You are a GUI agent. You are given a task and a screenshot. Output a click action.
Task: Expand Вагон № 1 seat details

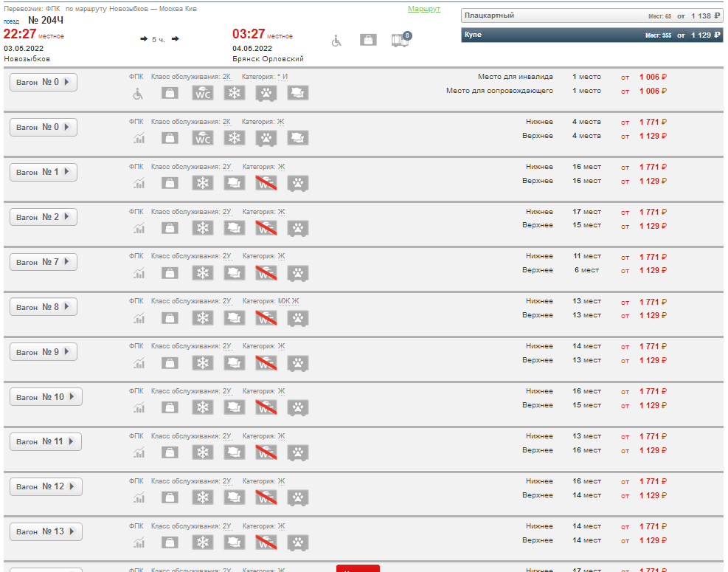point(44,172)
